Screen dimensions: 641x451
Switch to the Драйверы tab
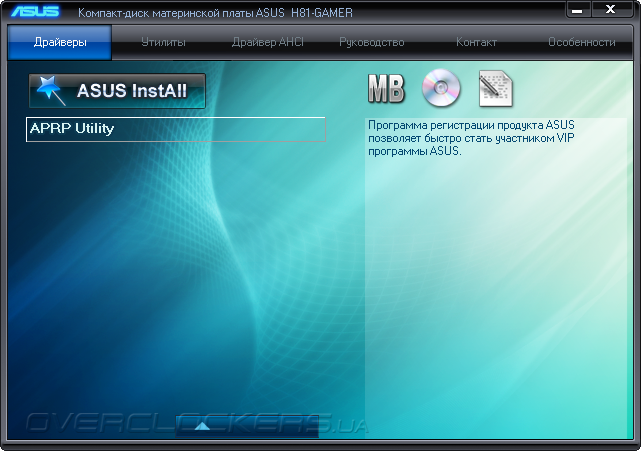coord(60,42)
